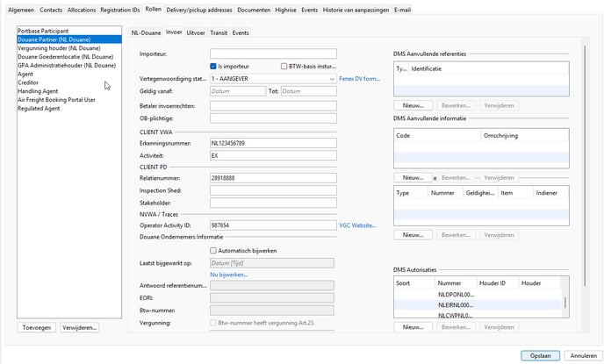Switch to the Documenten tab
The width and height of the screenshot is (604, 364).
(x=254, y=10)
